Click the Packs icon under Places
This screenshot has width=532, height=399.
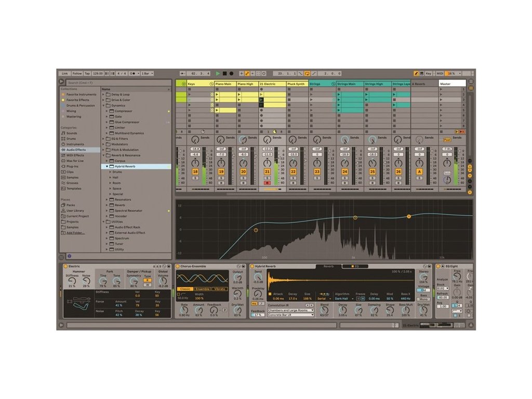[x=62, y=205]
